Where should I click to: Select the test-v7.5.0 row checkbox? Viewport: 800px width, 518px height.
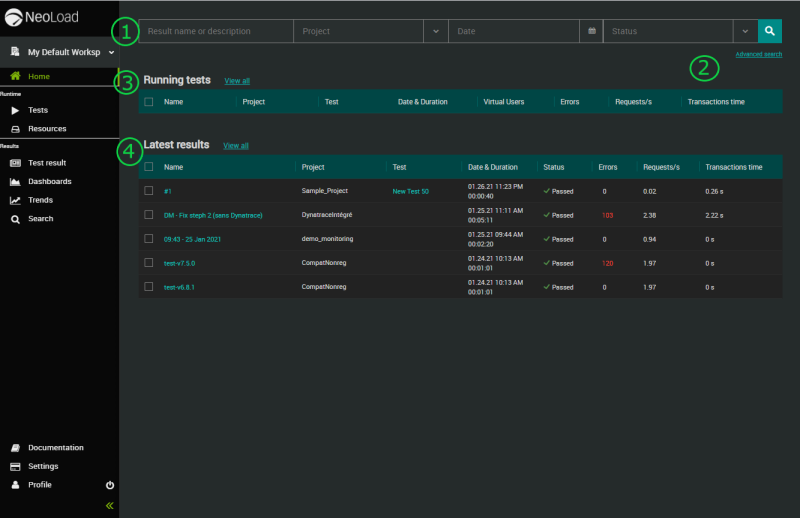[149, 262]
